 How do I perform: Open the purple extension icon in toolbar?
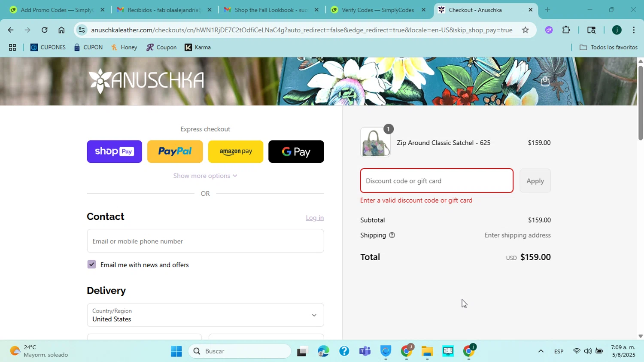[549, 30]
